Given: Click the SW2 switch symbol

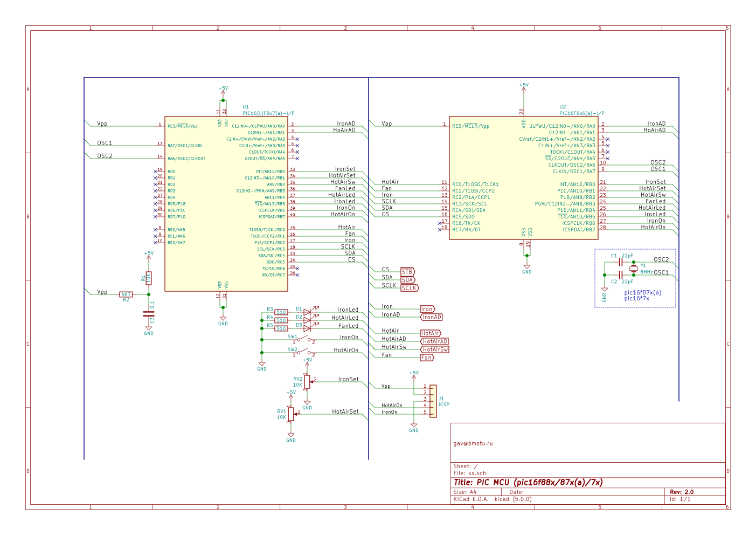Looking at the screenshot, I should pyautogui.click(x=303, y=353).
